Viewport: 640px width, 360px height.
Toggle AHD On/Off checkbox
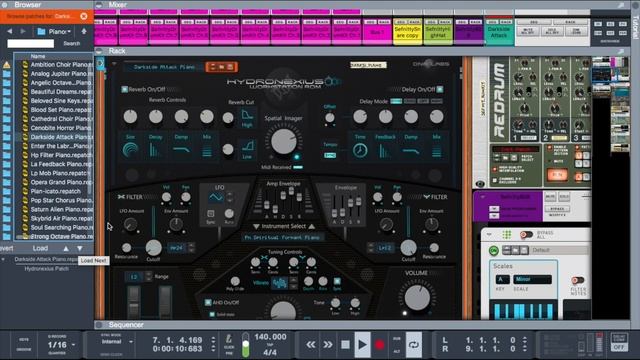pyautogui.click(x=208, y=302)
